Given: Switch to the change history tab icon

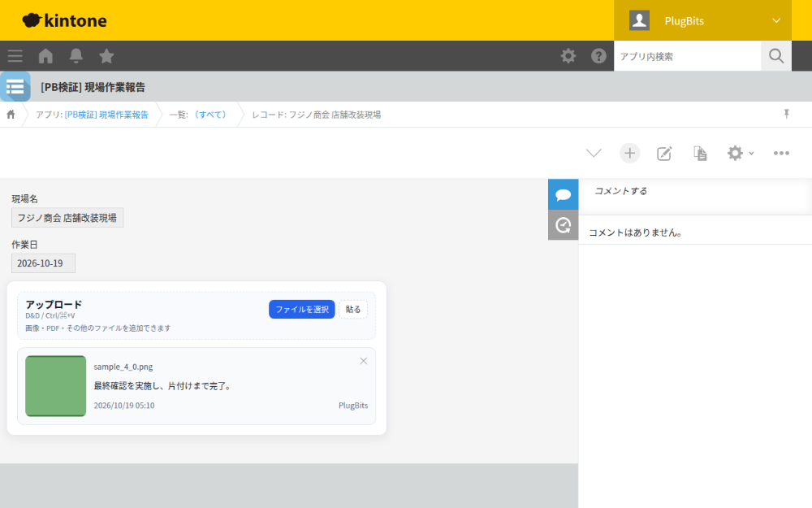Looking at the screenshot, I should [x=563, y=225].
